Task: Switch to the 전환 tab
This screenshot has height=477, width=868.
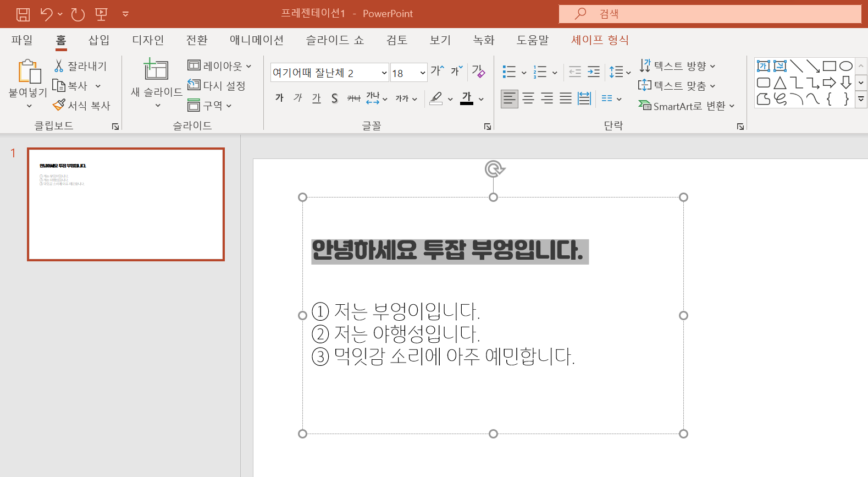Action: [x=197, y=40]
